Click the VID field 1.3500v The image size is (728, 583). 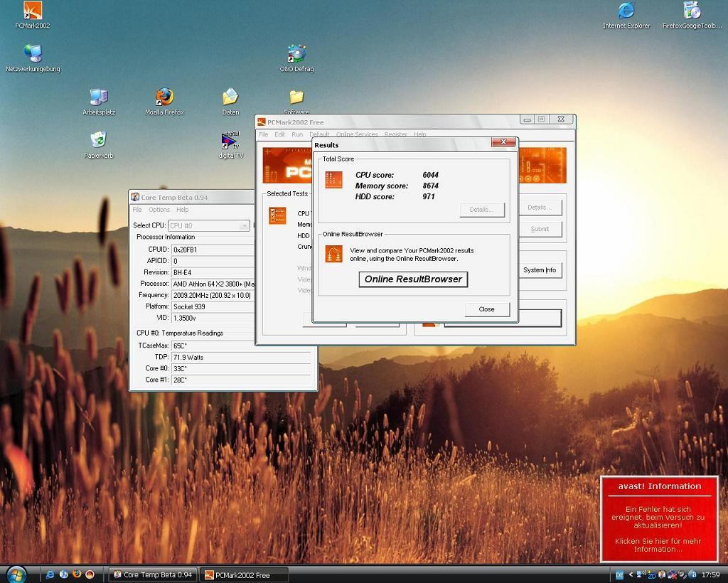213,318
